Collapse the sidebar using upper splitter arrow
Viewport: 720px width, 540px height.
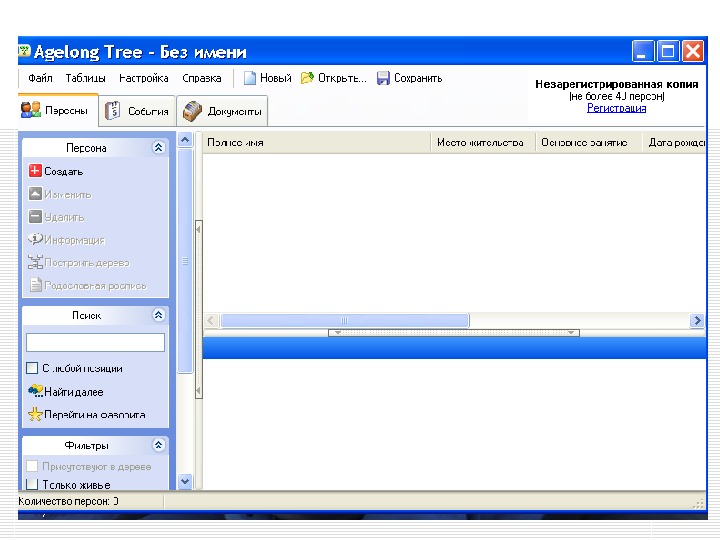(x=198, y=228)
